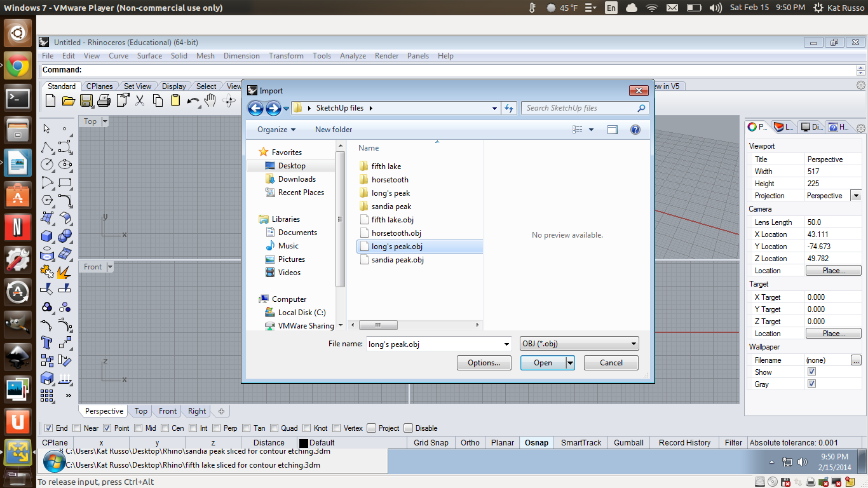The height and width of the screenshot is (488, 868).
Task: Switch to the CPlanes toolbar tab
Action: 99,86
